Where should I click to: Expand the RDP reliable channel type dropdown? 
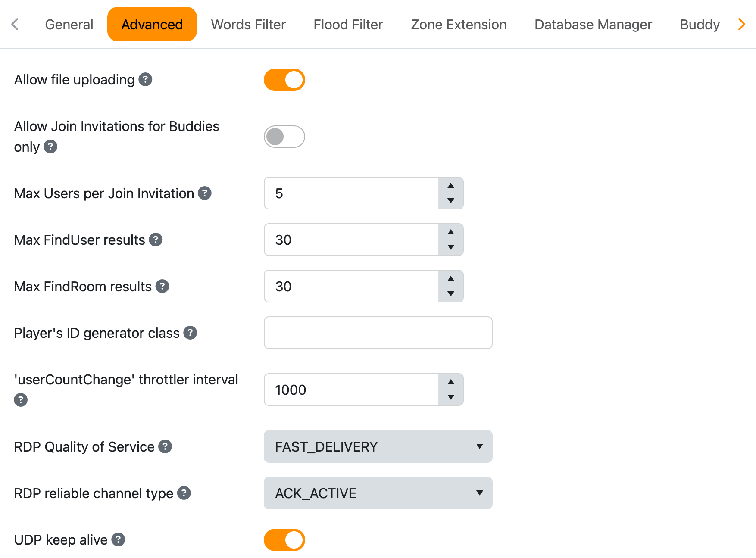(x=378, y=493)
